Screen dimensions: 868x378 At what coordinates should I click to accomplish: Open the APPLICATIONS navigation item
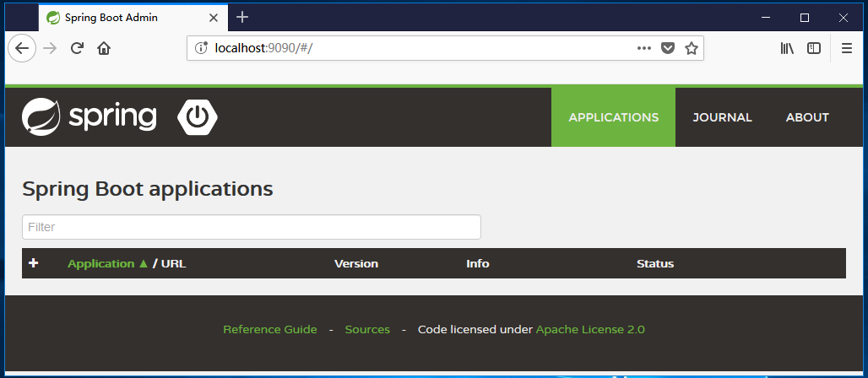click(x=613, y=117)
